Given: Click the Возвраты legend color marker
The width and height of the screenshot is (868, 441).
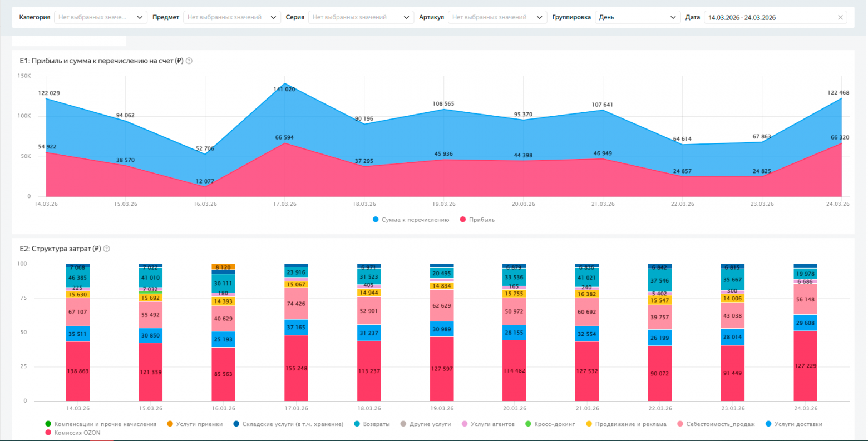Looking at the screenshot, I should 356,424.
